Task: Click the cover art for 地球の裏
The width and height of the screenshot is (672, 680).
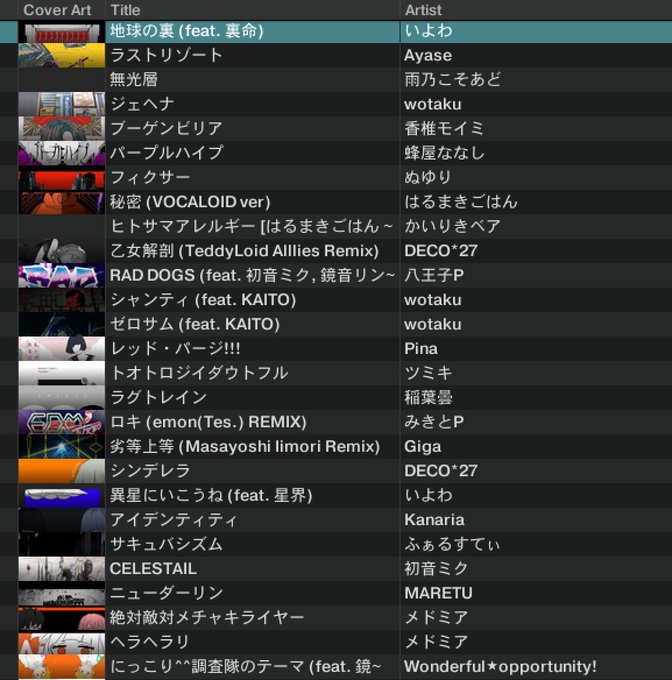Action: [62, 32]
